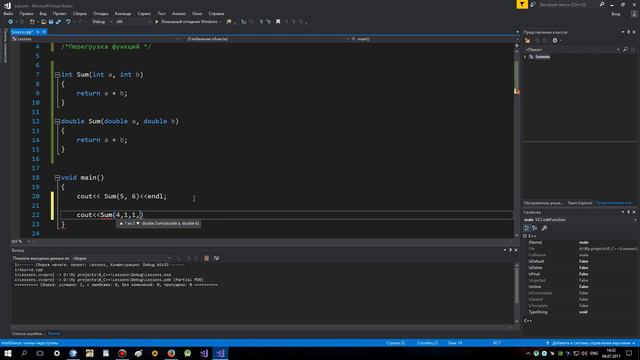This screenshot has width=640, height=360.
Task: Click the IsInline property value False
Action: [x=584, y=287]
